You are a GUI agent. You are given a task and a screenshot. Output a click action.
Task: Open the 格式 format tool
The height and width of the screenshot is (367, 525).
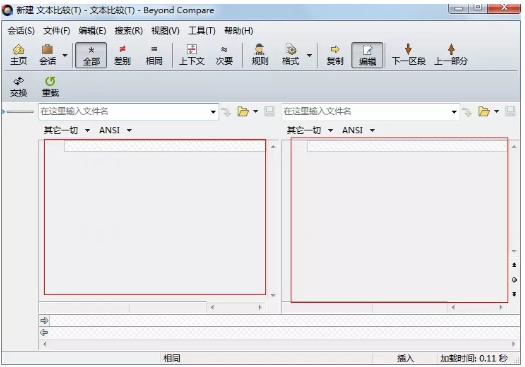pos(290,55)
